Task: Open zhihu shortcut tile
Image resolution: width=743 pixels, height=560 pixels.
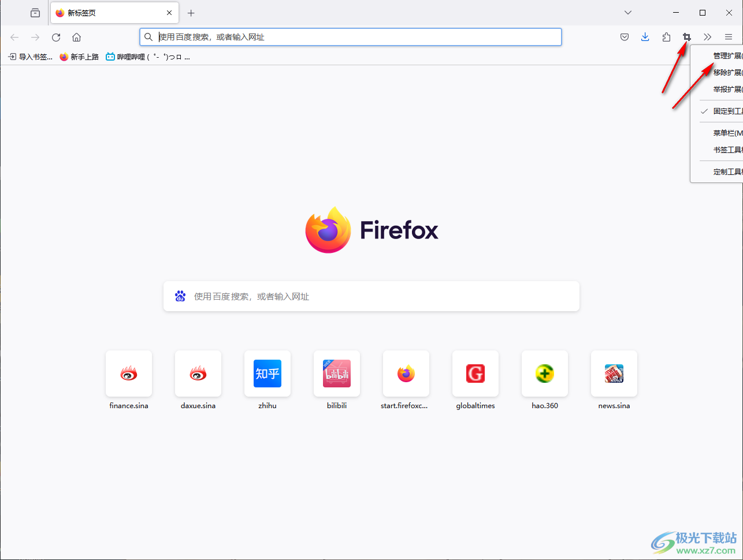Action: [x=268, y=374]
